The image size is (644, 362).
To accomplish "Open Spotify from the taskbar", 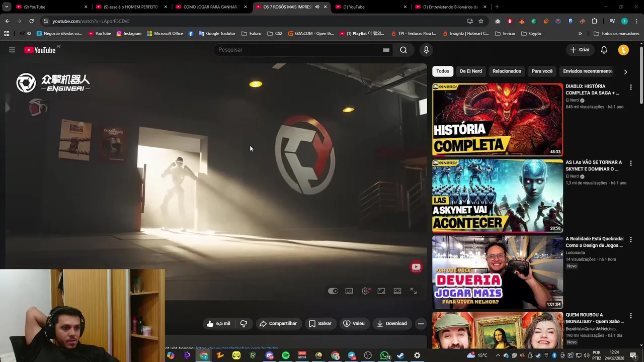I will (286, 355).
